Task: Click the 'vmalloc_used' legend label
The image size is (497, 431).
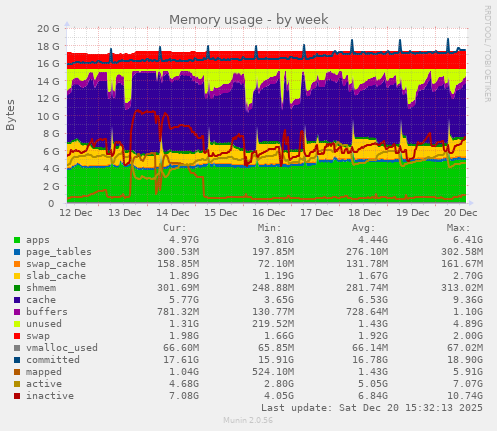Action: (62, 348)
